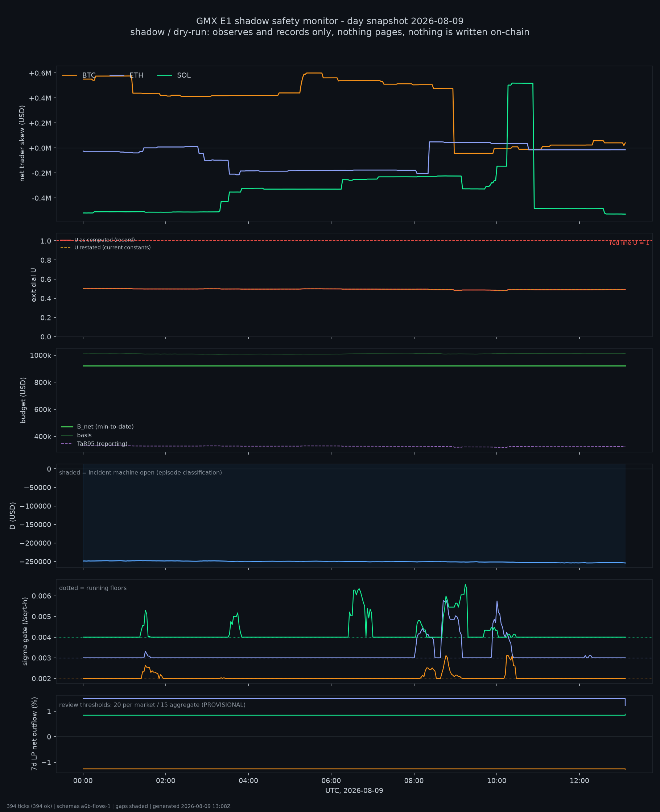Click the 'D (USD)' axis label
The height and width of the screenshot is (812, 660).
[x=13, y=515]
